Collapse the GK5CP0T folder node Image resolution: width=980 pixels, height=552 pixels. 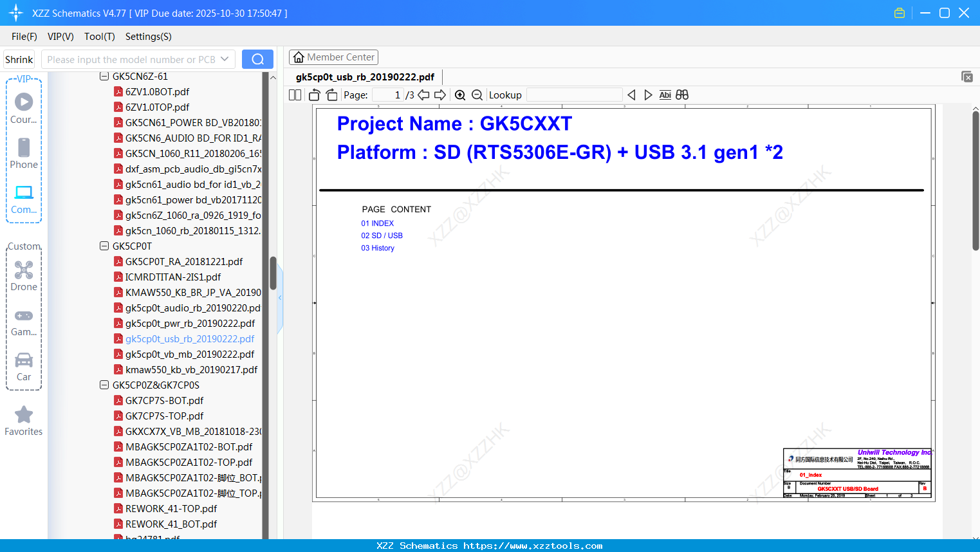click(104, 246)
